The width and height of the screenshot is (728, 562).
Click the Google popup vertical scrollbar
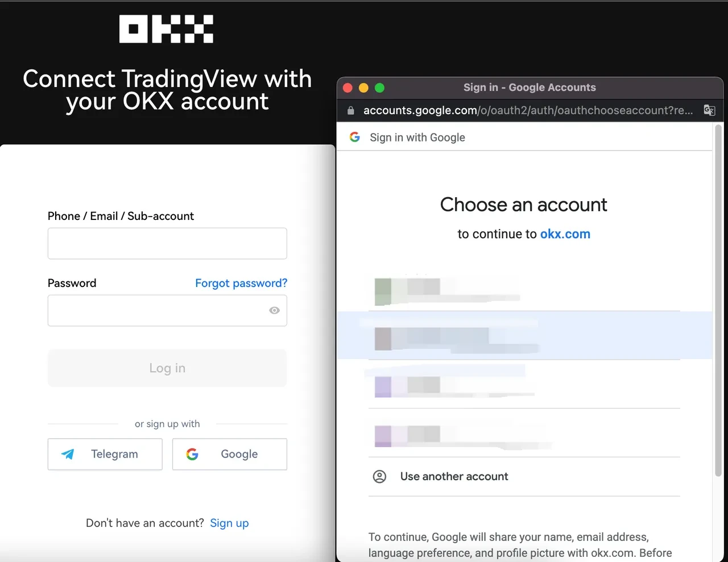pos(718,301)
